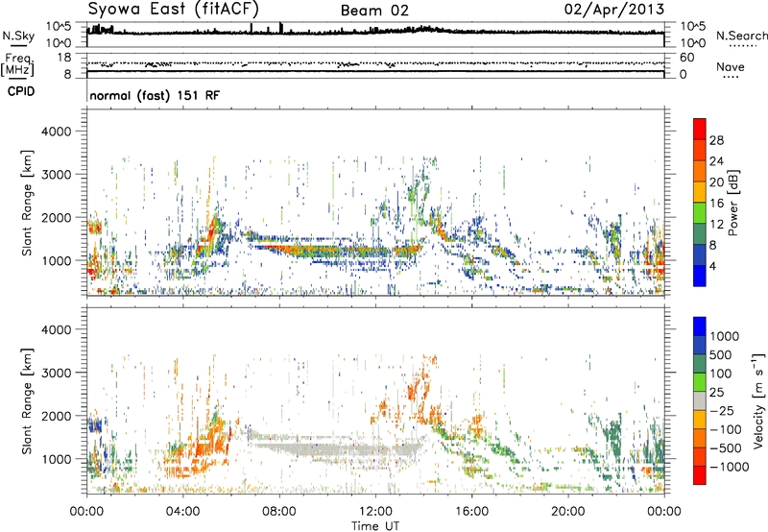This screenshot has width=768, height=532.
Task: Click the '2000' tick of the velocity panel
Action: point(56,416)
